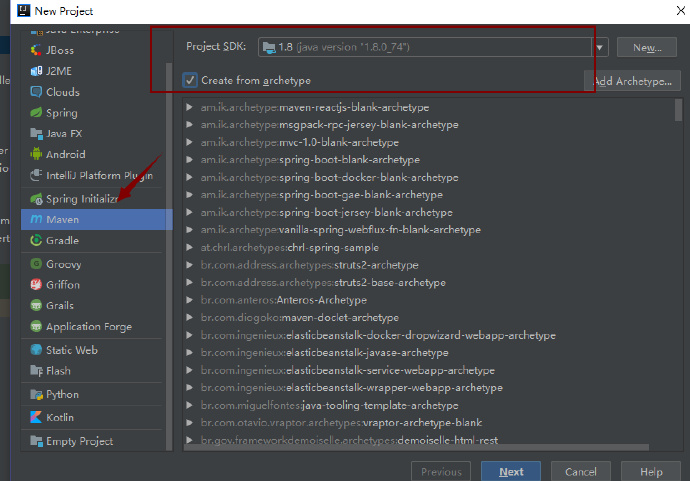Screen dimensions: 690x481
Task: Expand vraptor-archetype-blank node
Action: 189,422
